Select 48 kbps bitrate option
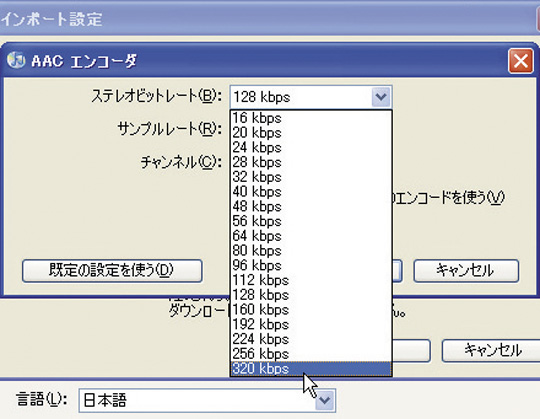540x419 pixels. 311,206
